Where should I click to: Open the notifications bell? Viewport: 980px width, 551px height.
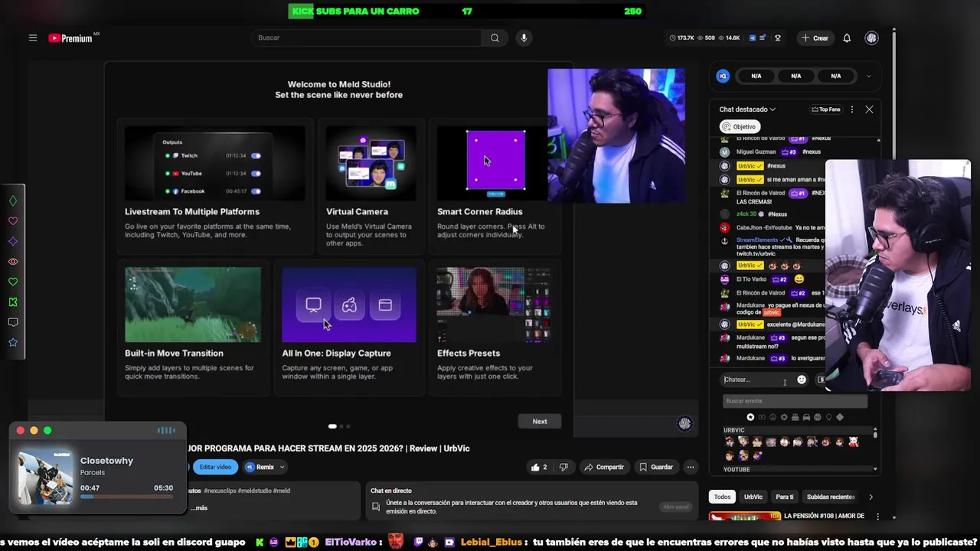(847, 37)
